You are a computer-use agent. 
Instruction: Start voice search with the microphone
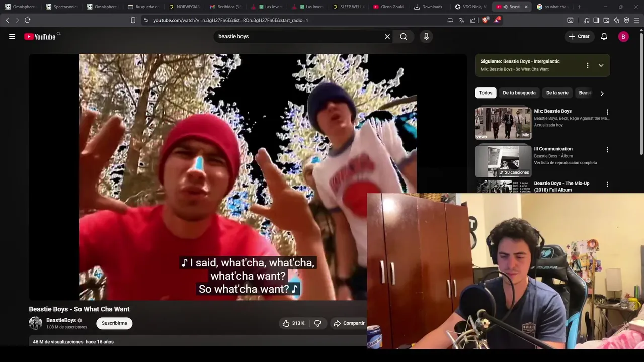[426, 36]
